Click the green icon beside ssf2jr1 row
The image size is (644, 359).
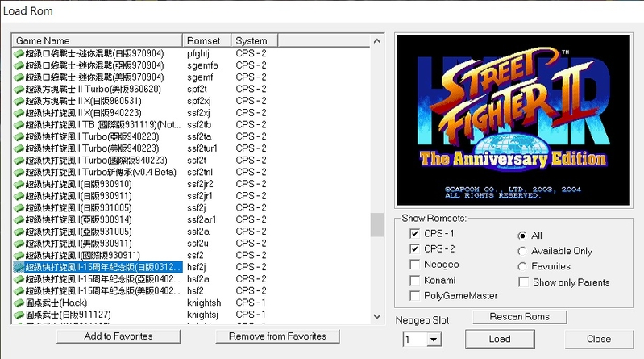click(x=19, y=196)
